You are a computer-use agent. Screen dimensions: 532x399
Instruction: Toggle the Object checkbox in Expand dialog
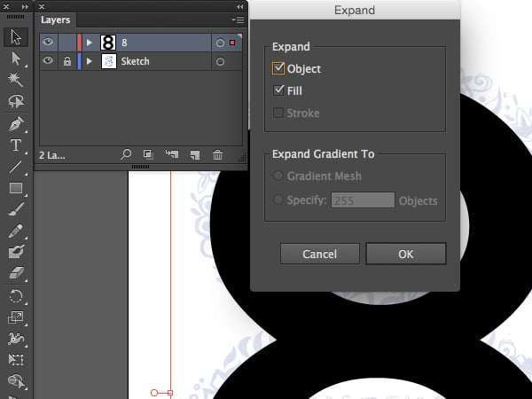pos(278,68)
